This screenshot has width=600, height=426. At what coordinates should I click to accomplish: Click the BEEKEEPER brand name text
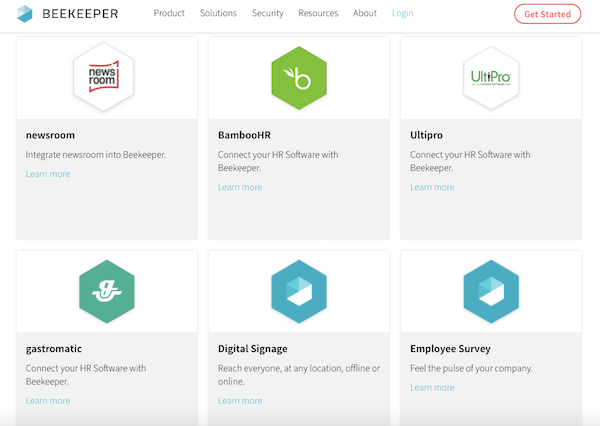[80, 14]
